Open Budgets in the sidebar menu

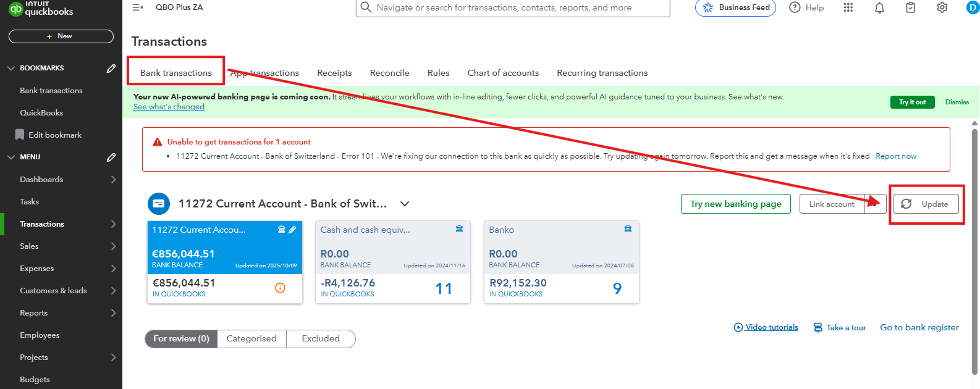(x=35, y=379)
